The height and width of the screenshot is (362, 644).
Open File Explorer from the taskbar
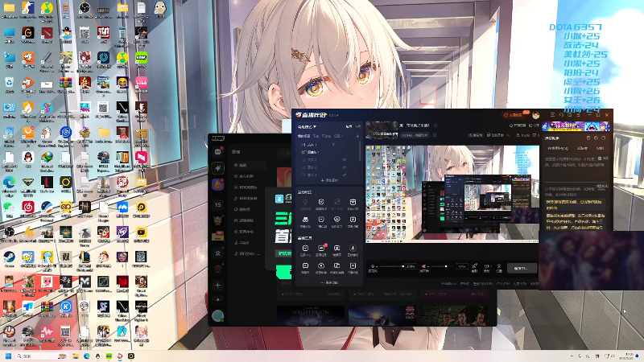(76, 356)
